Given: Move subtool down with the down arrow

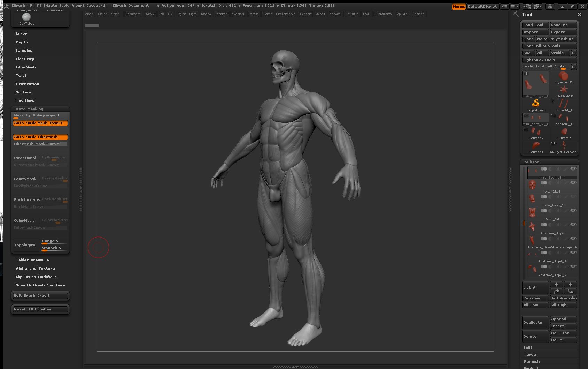Looking at the screenshot, I should [570, 284].
